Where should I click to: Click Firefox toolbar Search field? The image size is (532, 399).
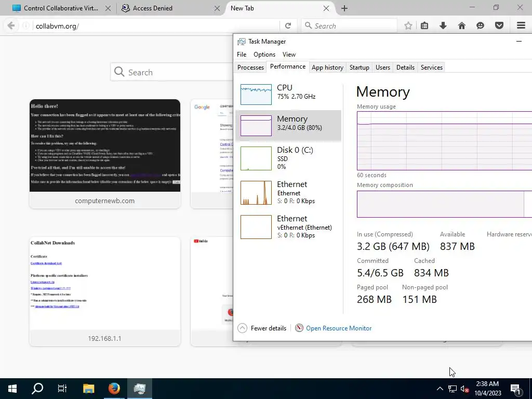pyautogui.click(x=350, y=26)
